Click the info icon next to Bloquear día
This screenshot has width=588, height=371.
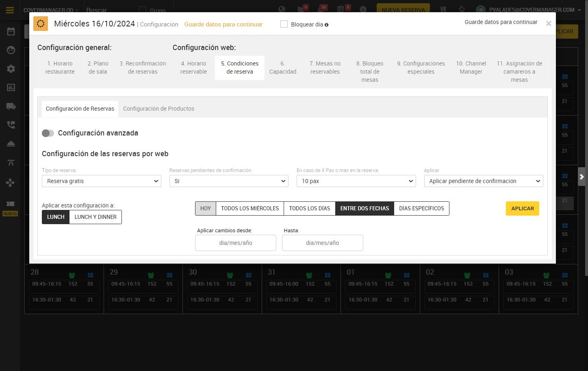pyautogui.click(x=326, y=25)
